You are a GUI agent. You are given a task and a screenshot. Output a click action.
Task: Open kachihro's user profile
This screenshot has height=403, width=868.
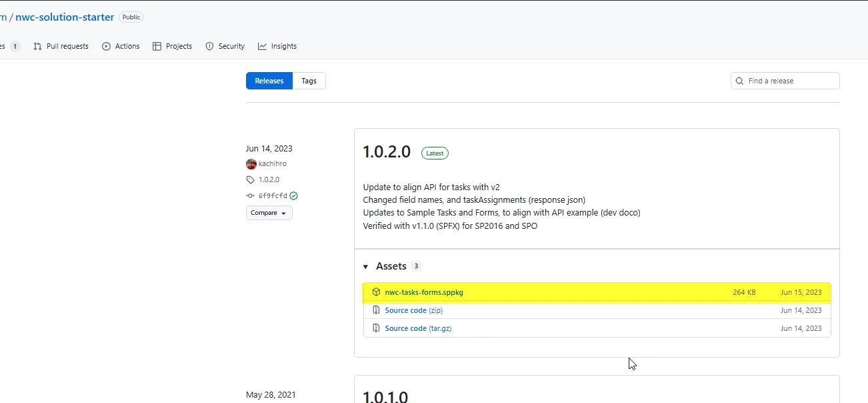click(273, 163)
